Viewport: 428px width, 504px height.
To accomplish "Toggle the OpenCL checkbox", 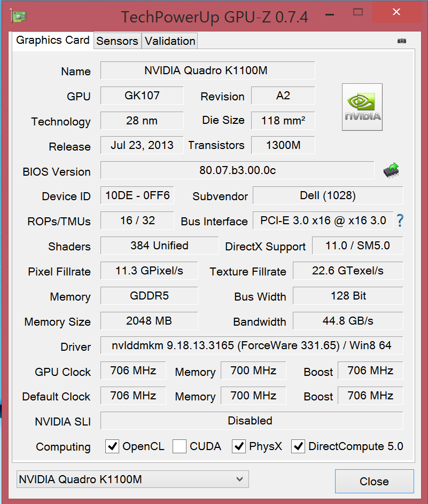I will (112, 446).
